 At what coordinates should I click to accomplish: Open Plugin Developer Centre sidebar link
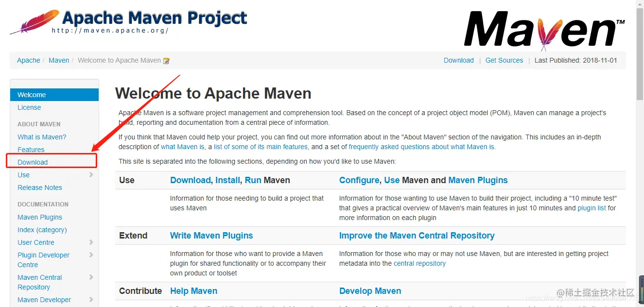[x=44, y=260]
